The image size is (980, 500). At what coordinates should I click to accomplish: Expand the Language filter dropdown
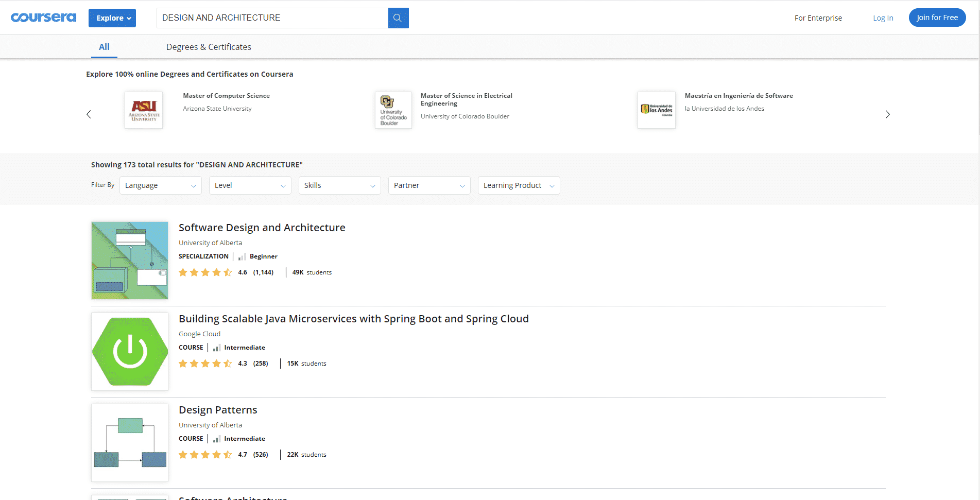[x=161, y=185]
